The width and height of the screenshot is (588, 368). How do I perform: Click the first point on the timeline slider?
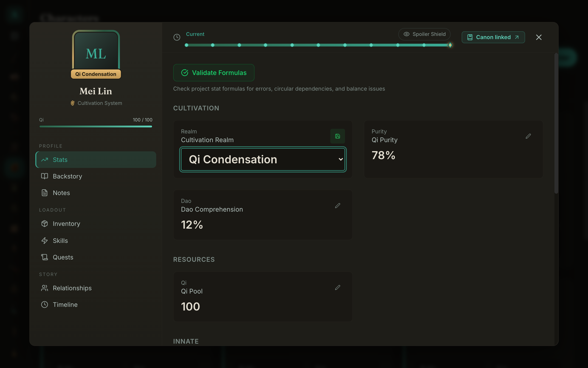coord(186,45)
